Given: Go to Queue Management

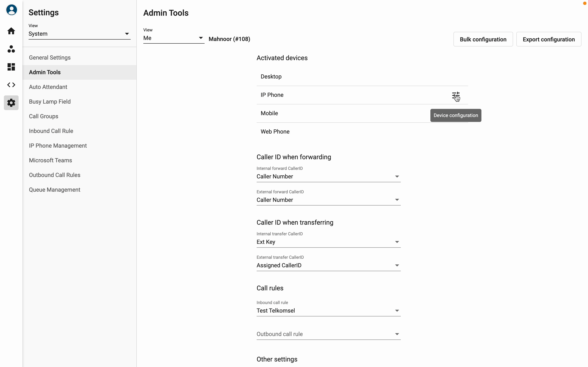Looking at the screenshot, I should click(55, 190).
